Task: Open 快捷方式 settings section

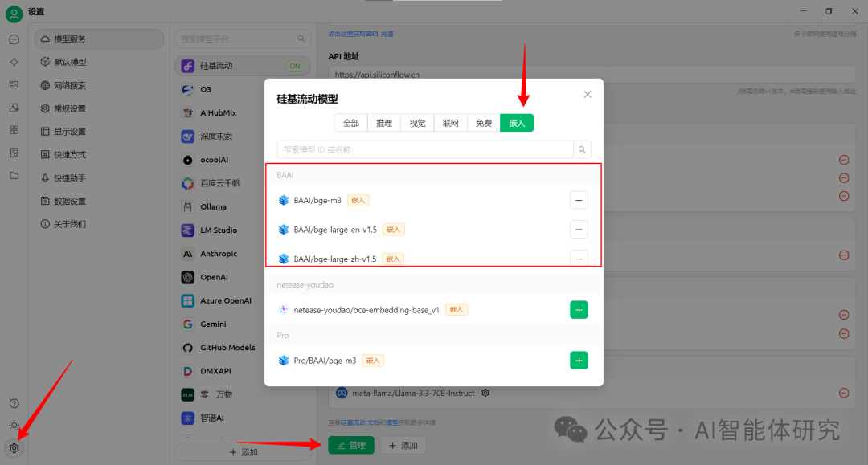Action: (x=99, y=155)
